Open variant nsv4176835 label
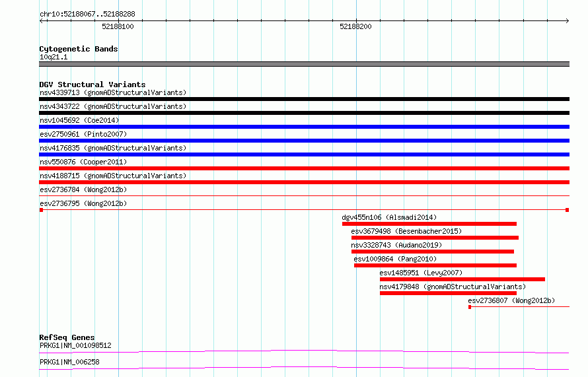Screen dimensions: 588x377 113,148
